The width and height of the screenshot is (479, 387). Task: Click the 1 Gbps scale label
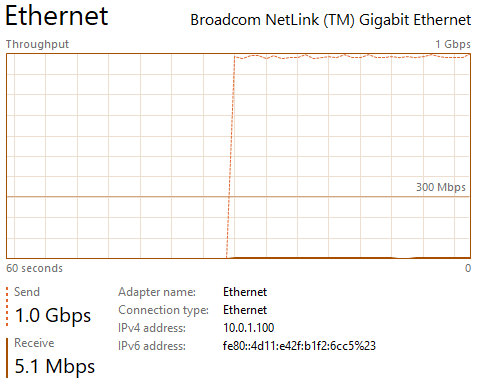point(453,44)
